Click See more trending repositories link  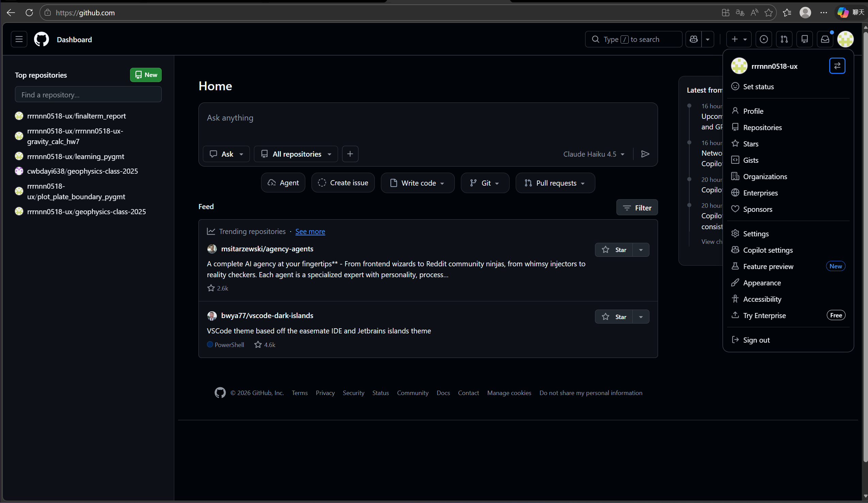[310, 232]
